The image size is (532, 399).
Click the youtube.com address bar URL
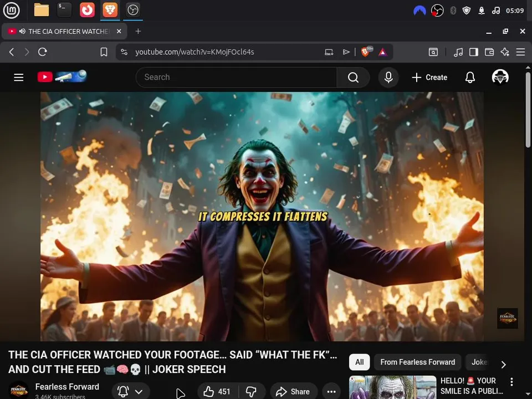pos(195,52)
